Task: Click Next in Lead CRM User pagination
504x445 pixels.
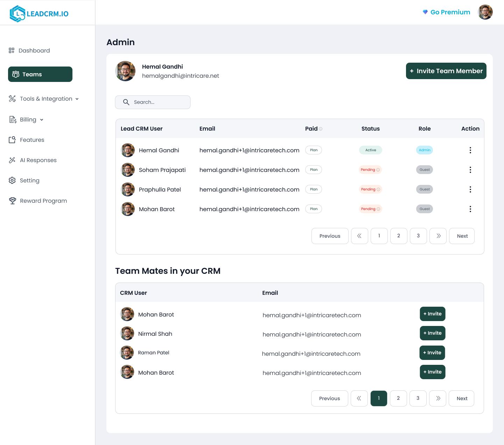Action: pos(462,236)
